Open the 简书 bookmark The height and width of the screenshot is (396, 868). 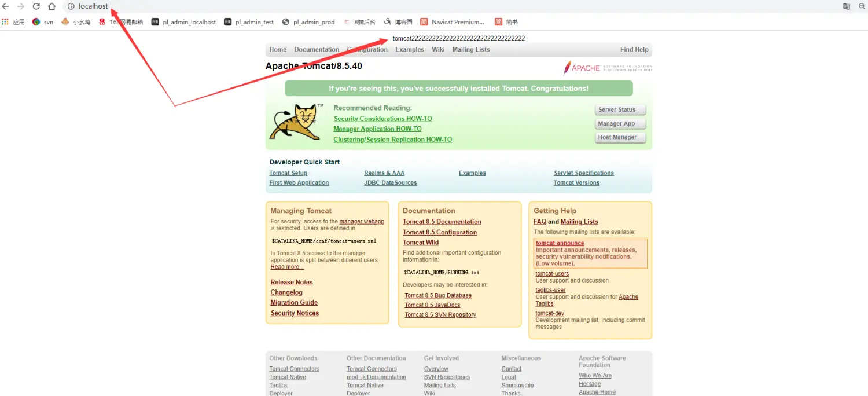(x=506, y=22)
